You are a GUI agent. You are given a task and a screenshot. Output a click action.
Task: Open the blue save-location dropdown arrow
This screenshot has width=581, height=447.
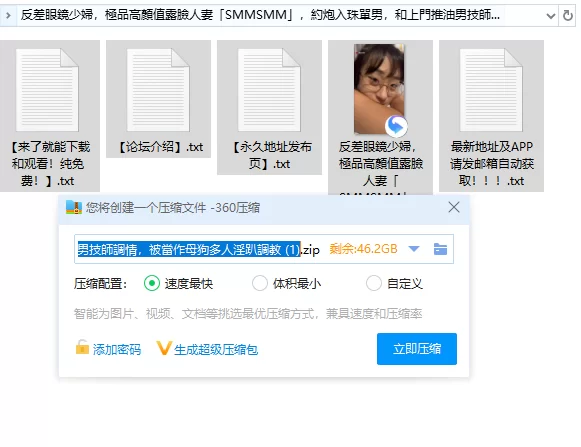(414, 249)
